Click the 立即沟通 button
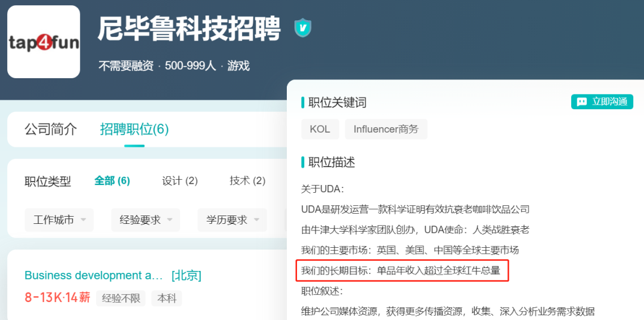Viewport: 644px width, 320px height. tap(602, 101)
